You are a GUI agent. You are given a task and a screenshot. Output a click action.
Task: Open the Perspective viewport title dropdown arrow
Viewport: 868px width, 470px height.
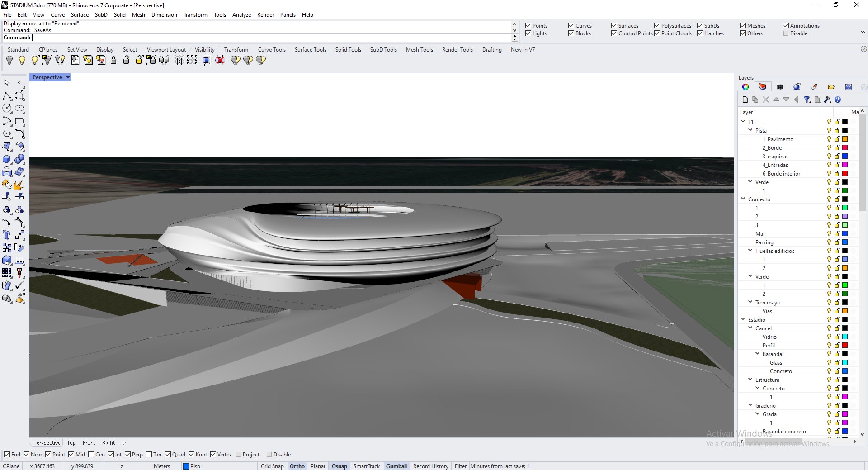pos(68,77)
